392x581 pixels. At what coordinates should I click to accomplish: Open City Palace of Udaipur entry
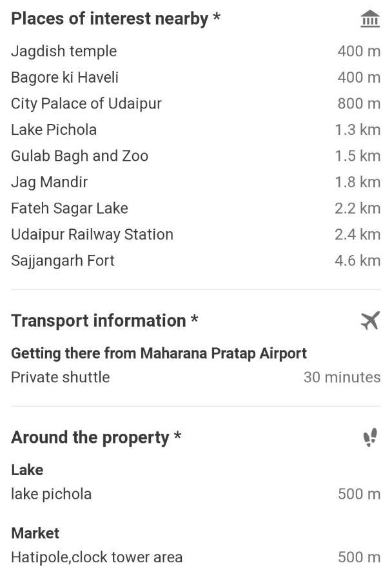point(196,104)
